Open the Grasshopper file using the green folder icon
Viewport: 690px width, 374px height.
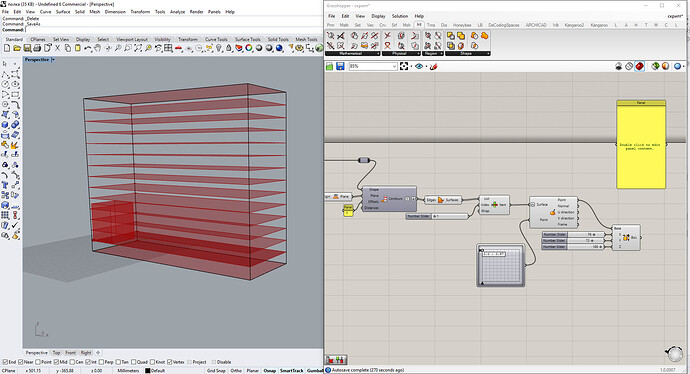click(330, 66)
